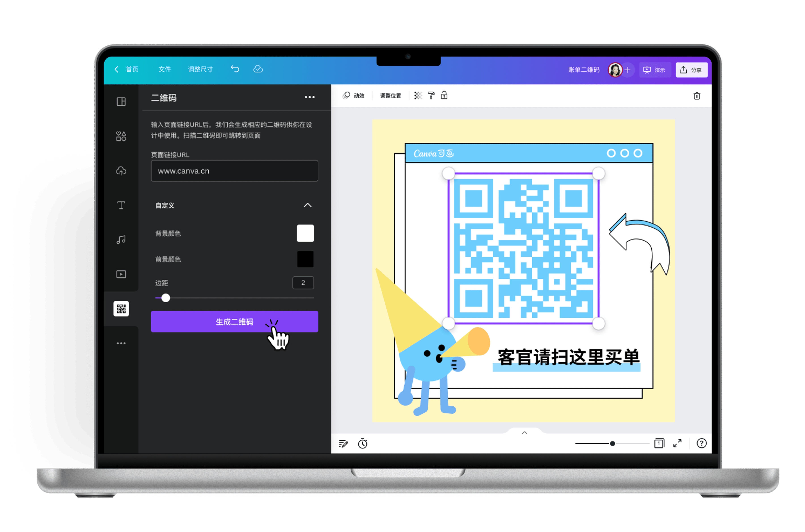Open QR code panel options ellipsis
This screenshot has height=532, width=805.
click(x=309, y=97)
